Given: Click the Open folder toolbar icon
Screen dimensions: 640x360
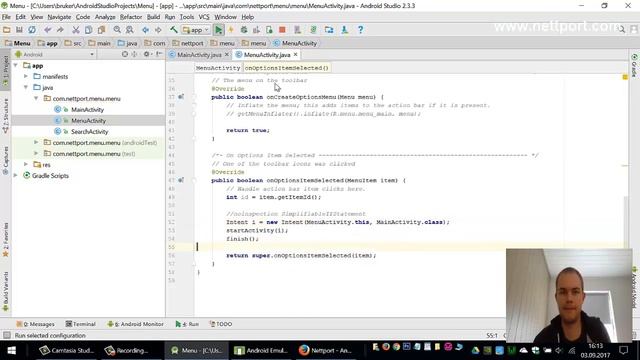Looking at the screenshot, I should (x=7, y=30).
